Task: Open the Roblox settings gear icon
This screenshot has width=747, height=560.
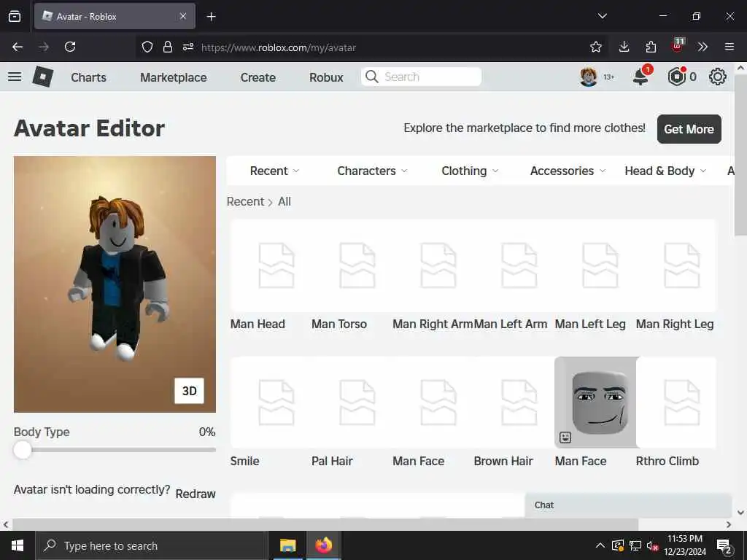Action: point(718,77)
